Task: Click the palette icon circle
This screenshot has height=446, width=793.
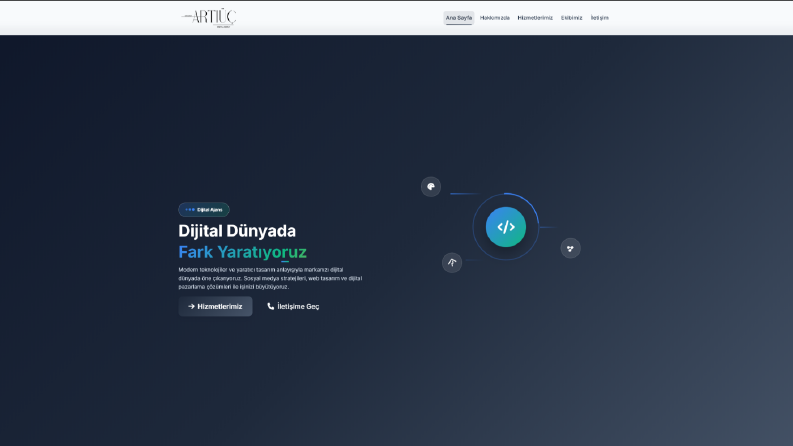Action: pyautogui.click(x=431, y=187)
